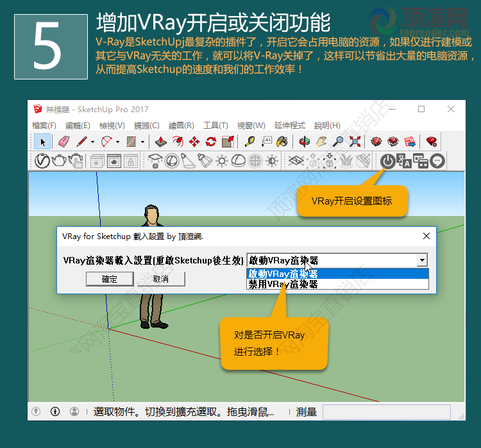
Task: Open the 繪圖(R) menu
Action: pyautogui.click(x=181, y=126)
